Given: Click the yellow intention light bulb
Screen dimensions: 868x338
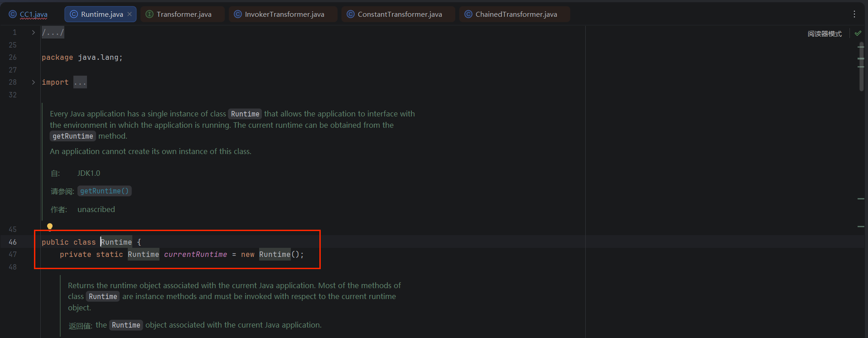Looking at the screenshot, I should tap(50, 227).
